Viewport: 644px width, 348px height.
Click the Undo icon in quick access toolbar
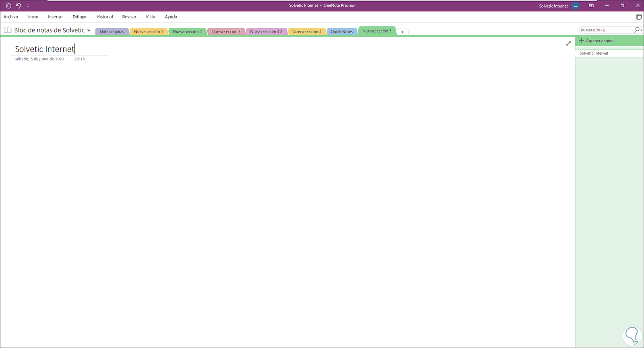coord(18,6)
